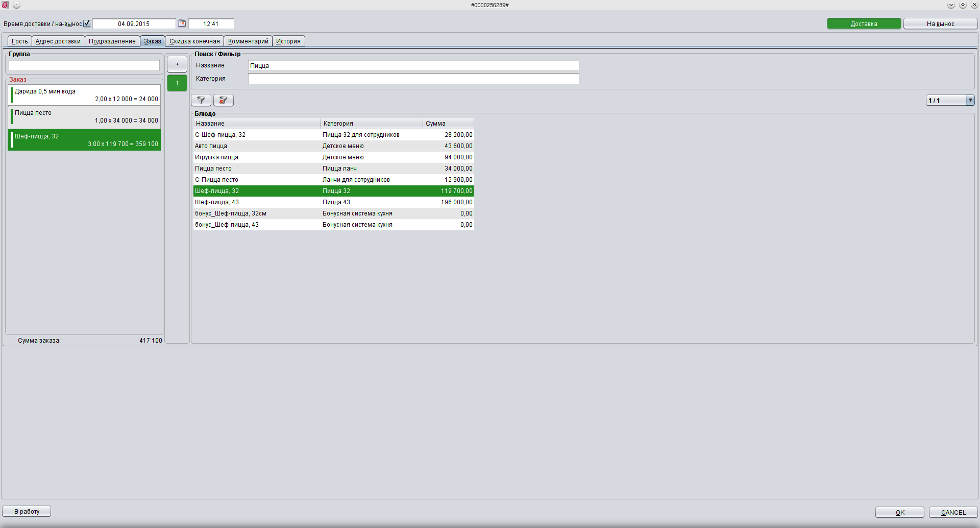Select the Доставка delivery mode

coord(864,24)
